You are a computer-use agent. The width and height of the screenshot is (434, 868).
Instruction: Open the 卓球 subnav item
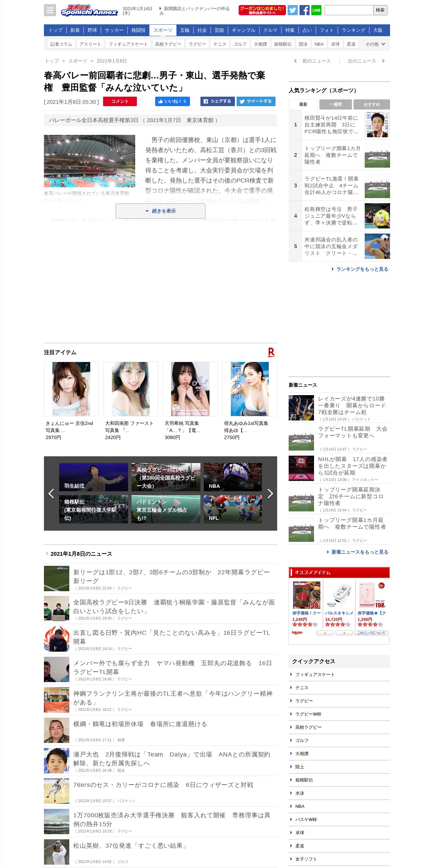tap(335, 44)
